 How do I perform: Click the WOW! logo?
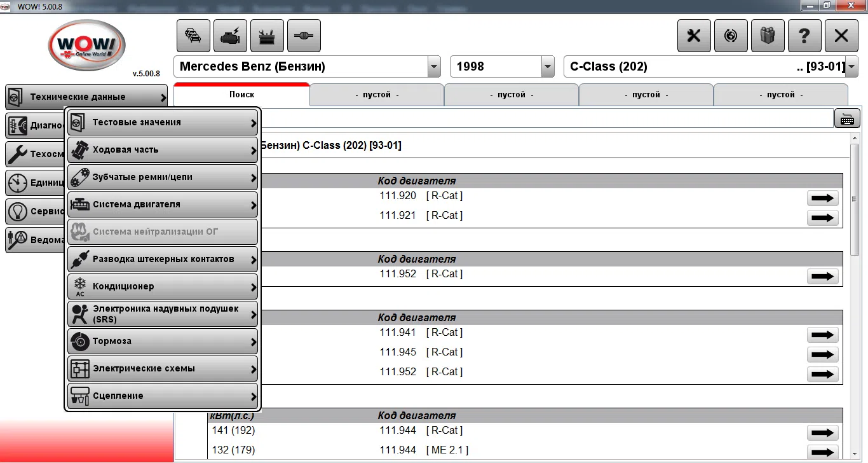(86, 45)
